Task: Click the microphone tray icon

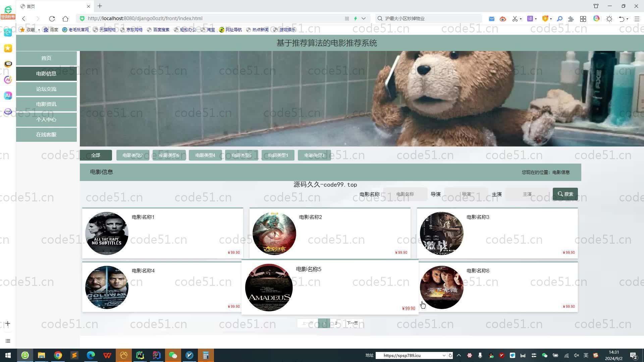Action: pos(480,355)
